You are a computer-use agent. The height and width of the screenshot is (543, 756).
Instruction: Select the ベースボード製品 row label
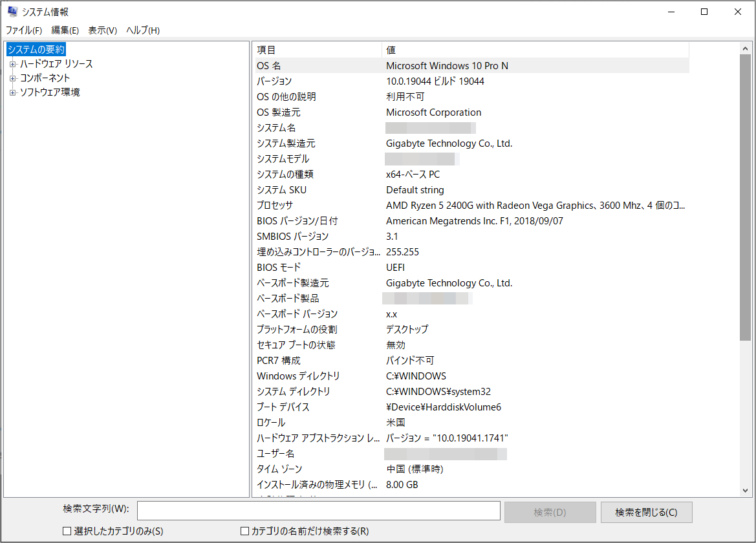(288, 298)
